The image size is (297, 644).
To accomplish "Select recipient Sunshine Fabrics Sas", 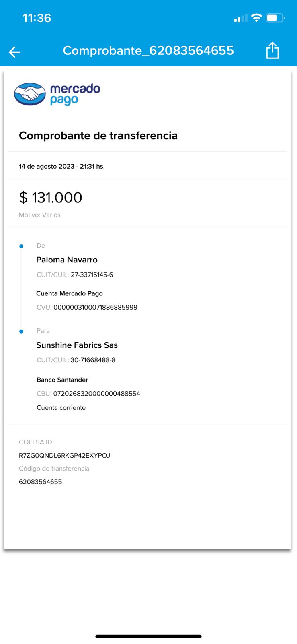I will 77,345.
